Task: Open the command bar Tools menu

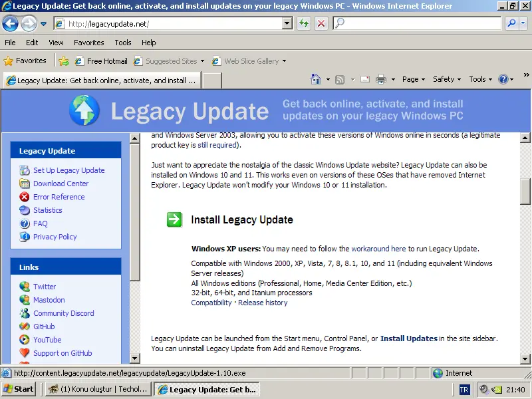Action: (x=480, y=79)
